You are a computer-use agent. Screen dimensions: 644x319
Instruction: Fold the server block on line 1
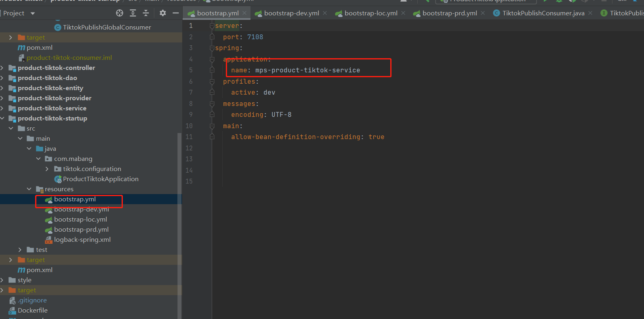coord(212,26)
